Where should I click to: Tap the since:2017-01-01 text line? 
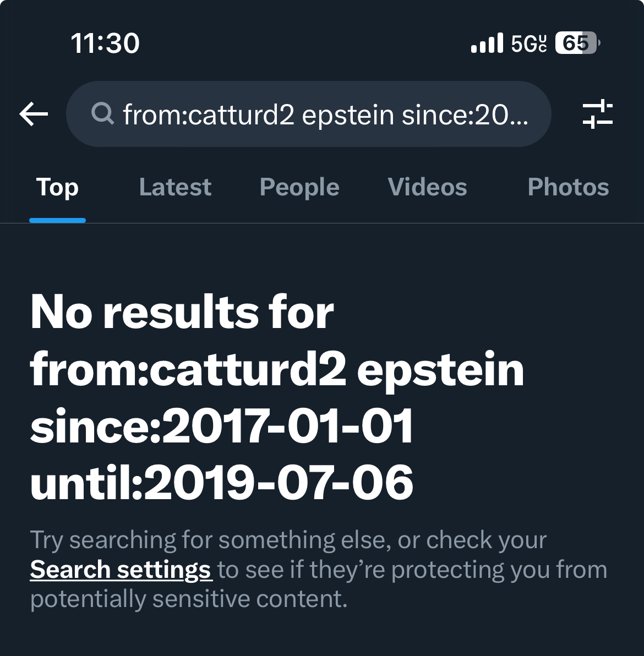pos(222,427)
